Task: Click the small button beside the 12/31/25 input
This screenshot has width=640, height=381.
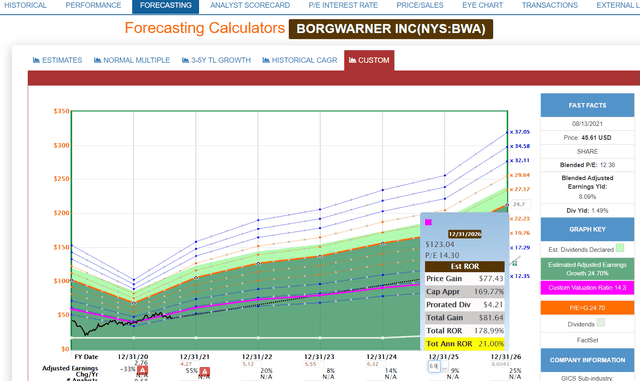Action: 444,367
